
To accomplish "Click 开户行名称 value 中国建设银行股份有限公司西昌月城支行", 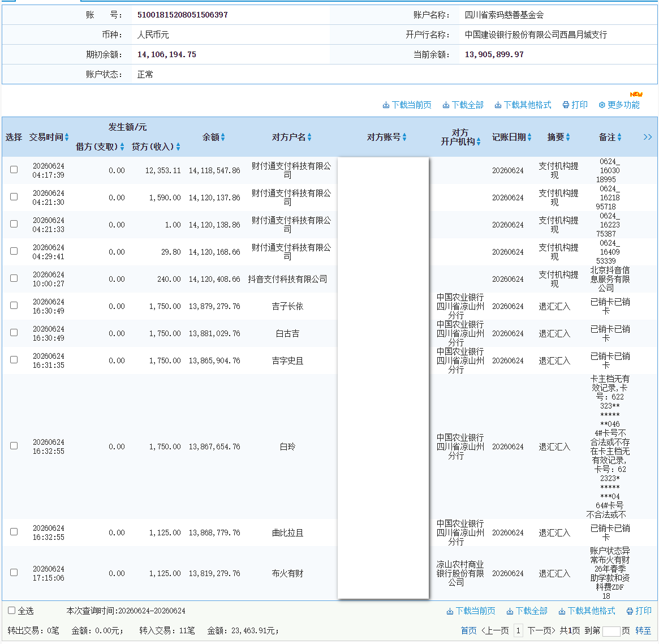I will click(x=536, y=35).
